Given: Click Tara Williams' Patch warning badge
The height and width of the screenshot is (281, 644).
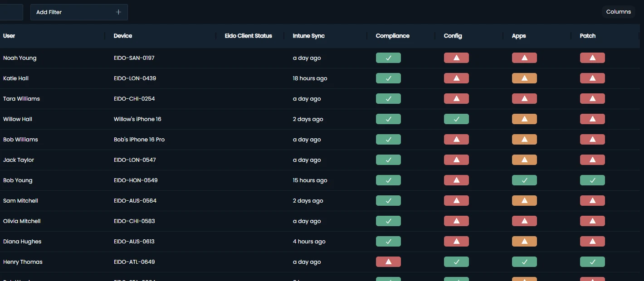Looking at the screenshot, I should tap(592, 99).
